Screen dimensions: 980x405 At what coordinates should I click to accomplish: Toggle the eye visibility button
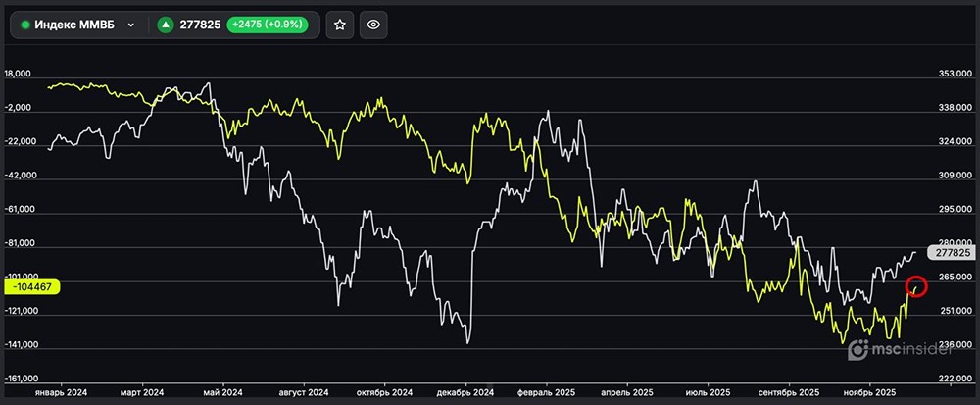click(x=371, y=25)
